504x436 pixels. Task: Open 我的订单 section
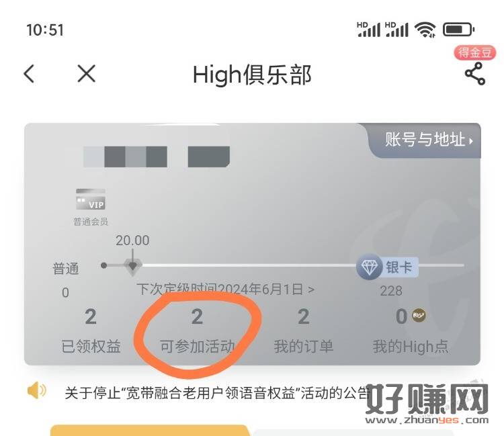304,331
